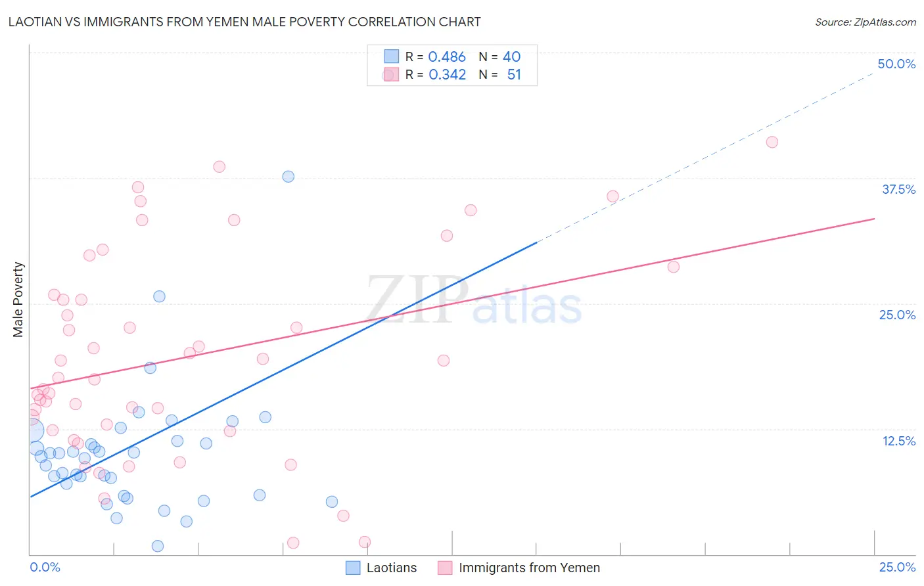Click the 0.0% x-axis label
The height and width of the screenshot is (586, 924).
(x=45, y=567)
